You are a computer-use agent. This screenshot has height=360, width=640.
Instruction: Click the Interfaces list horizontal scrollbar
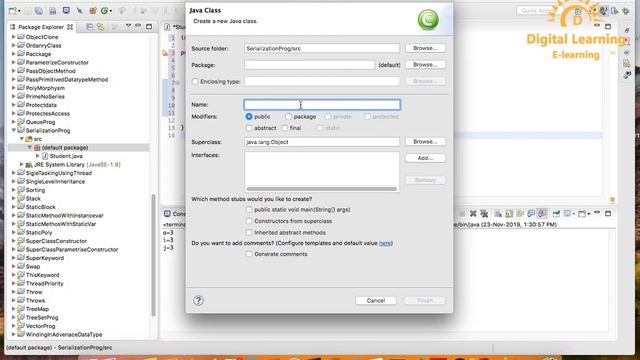[x=322, y=189]
